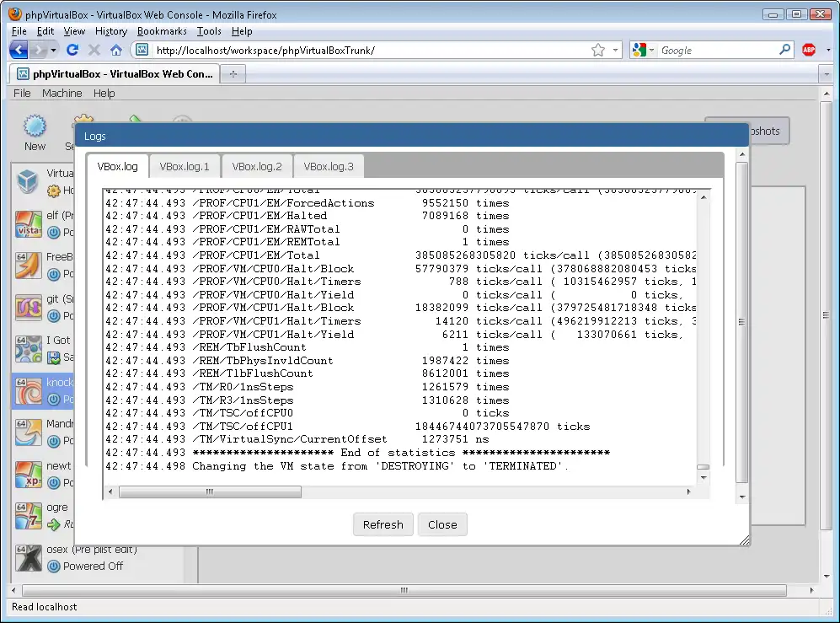Switch to the VBox.log tab
Viewport: 840px width, 623px height.
(117, 167)
